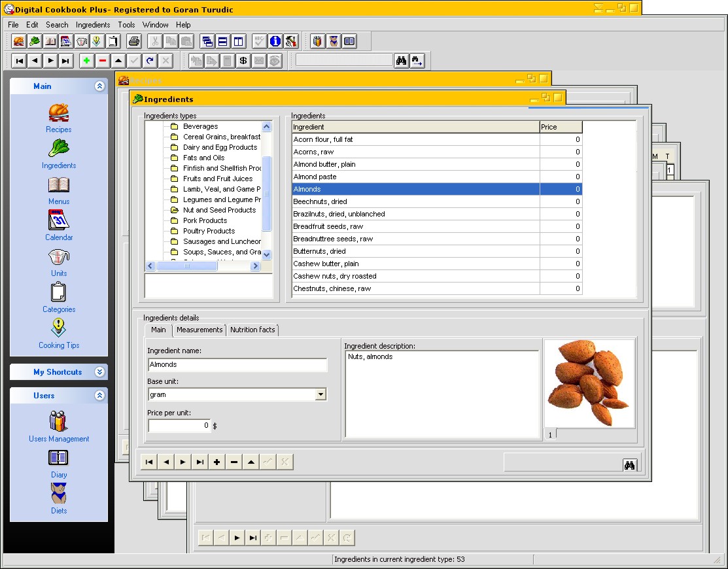Screen dimensions: 728x569
Task: Click the minus button in Ingredients window navigator
Action: point(234,462)
